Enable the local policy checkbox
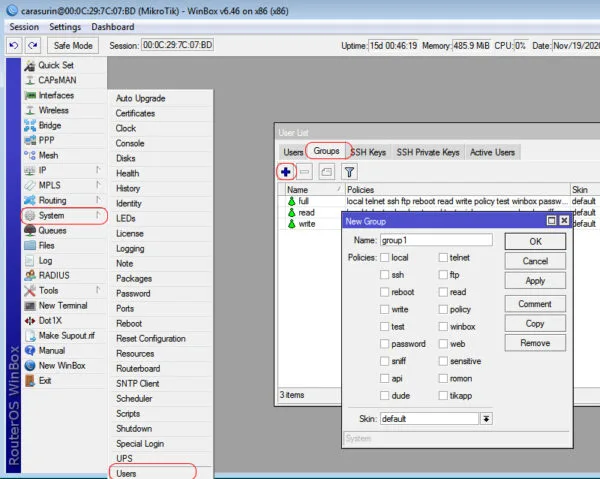The width and height of the screenshot is (600, 479). [x=385, y=258]
